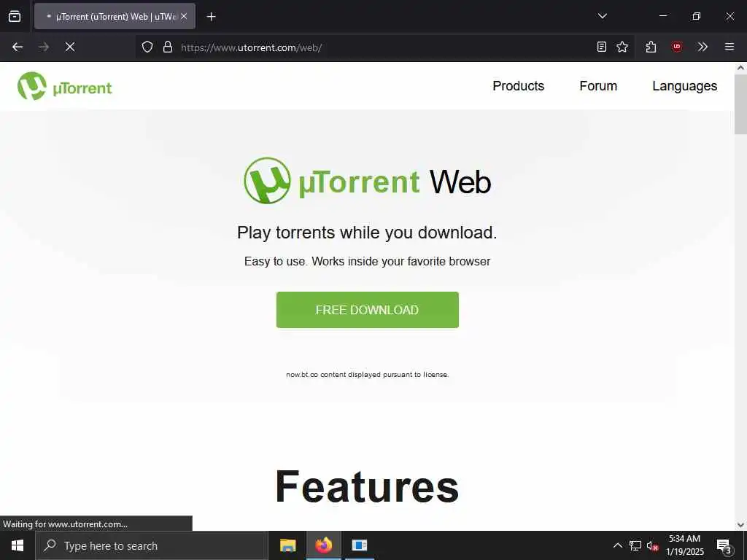The image size is (747, 560).
Task: Open File Explorer from taskbar
Action: click(x=287, y=545)
